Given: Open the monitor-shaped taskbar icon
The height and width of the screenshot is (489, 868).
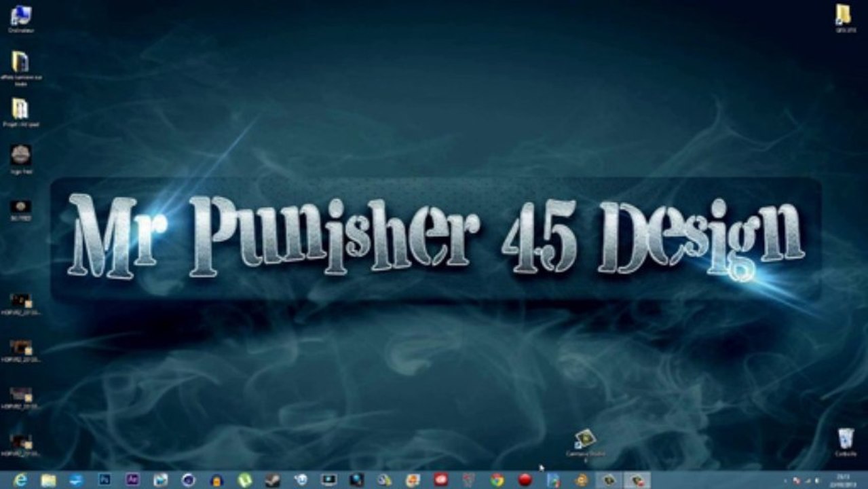Looking at the screenshot, I should 328,480.
